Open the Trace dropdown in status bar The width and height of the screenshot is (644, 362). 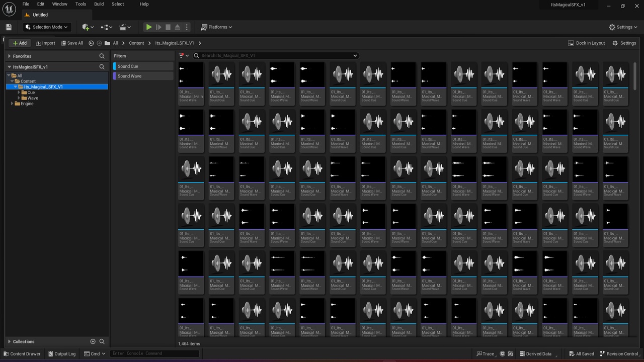coord(486,354)
